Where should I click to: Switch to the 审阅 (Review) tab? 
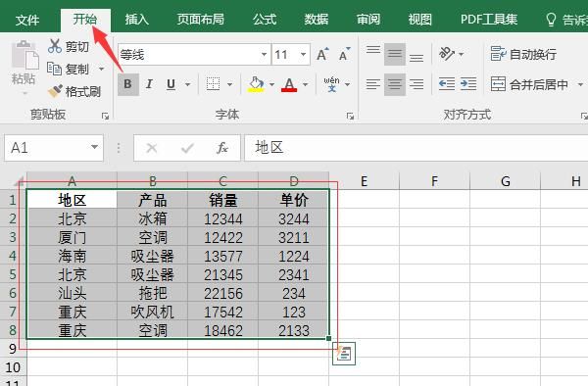pos(368,20)
